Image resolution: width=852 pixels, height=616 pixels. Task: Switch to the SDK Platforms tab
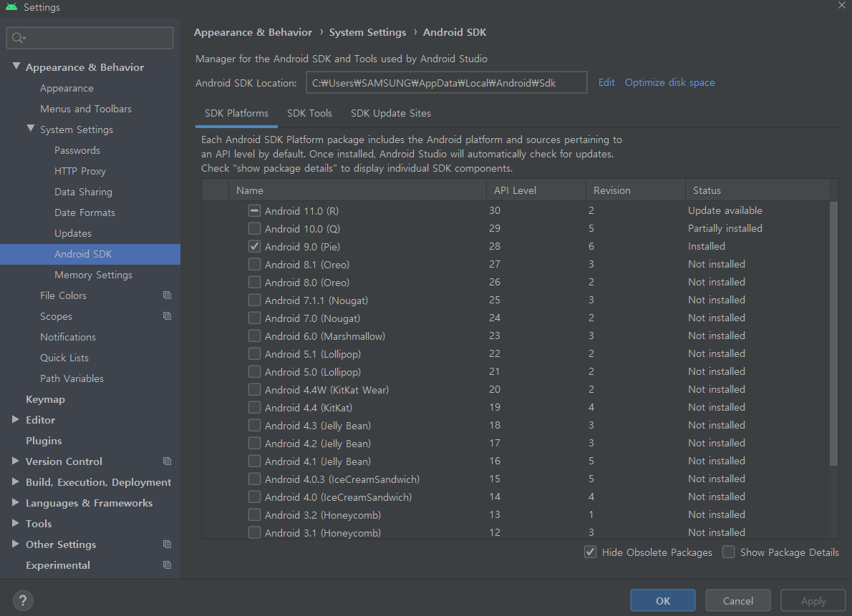pos(236,113)
